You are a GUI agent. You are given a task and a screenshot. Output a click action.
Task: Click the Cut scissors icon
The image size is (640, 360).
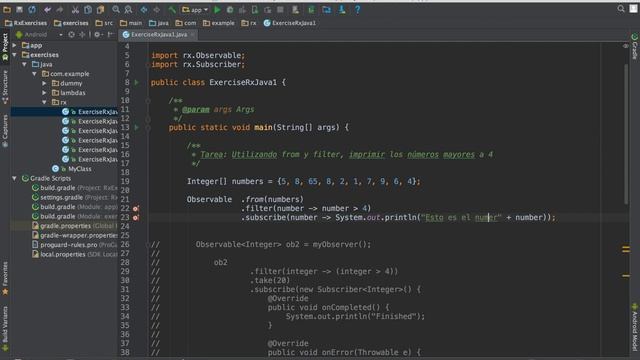click(76, 9)
